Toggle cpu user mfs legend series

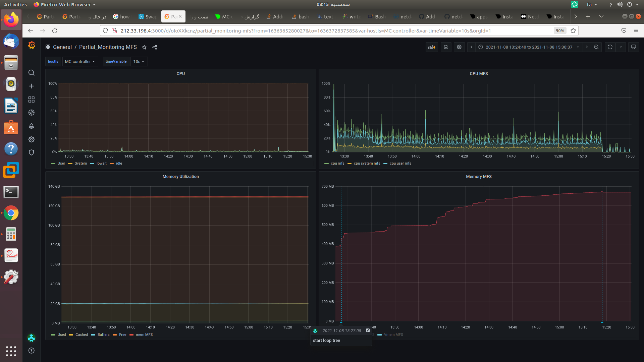tap(400, 164)
